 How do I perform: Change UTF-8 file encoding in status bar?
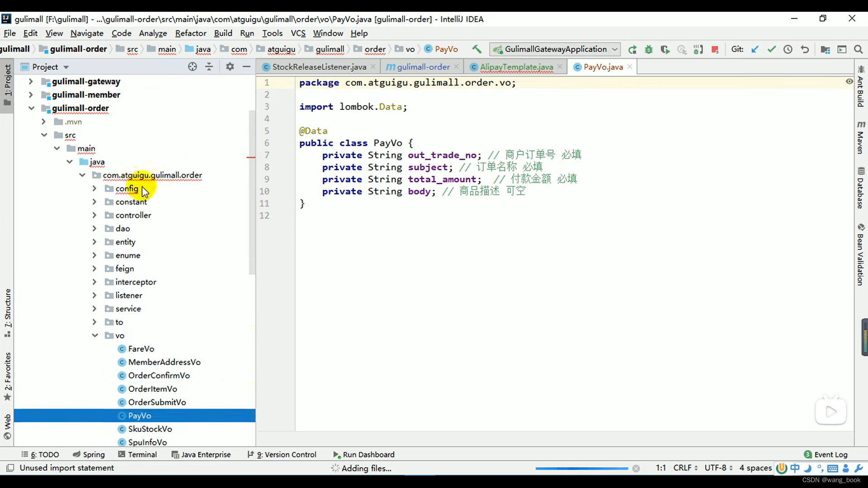(718, 468)
